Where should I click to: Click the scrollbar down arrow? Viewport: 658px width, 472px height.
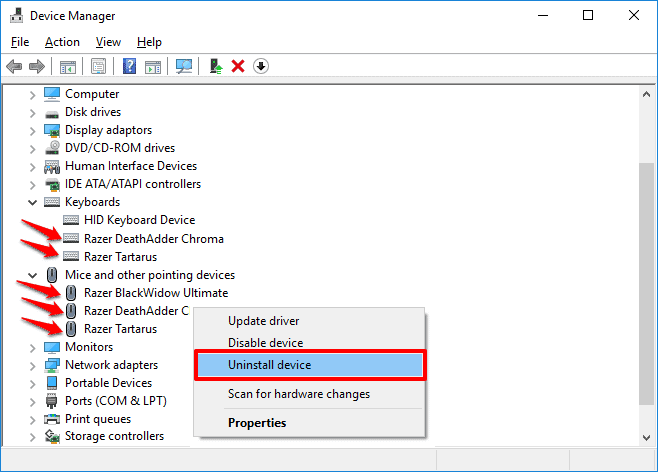(x=646, y=438)
